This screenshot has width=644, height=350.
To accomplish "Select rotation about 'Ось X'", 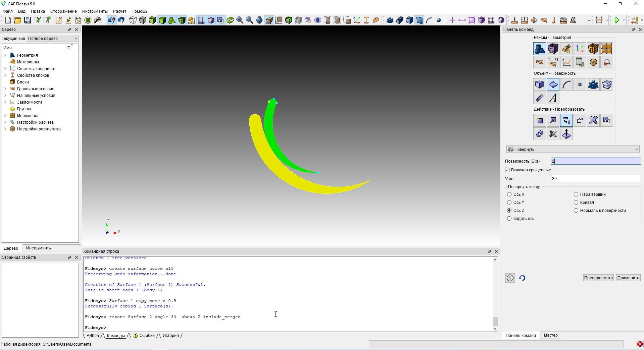I will [x=509, y=194].
